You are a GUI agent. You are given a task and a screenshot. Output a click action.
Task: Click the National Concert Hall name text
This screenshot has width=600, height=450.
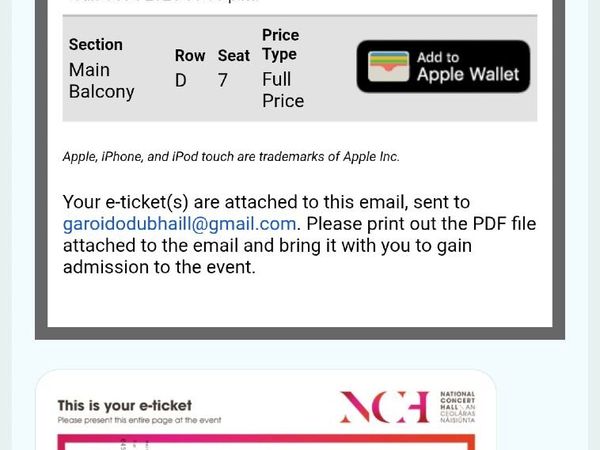coord(458,407)
